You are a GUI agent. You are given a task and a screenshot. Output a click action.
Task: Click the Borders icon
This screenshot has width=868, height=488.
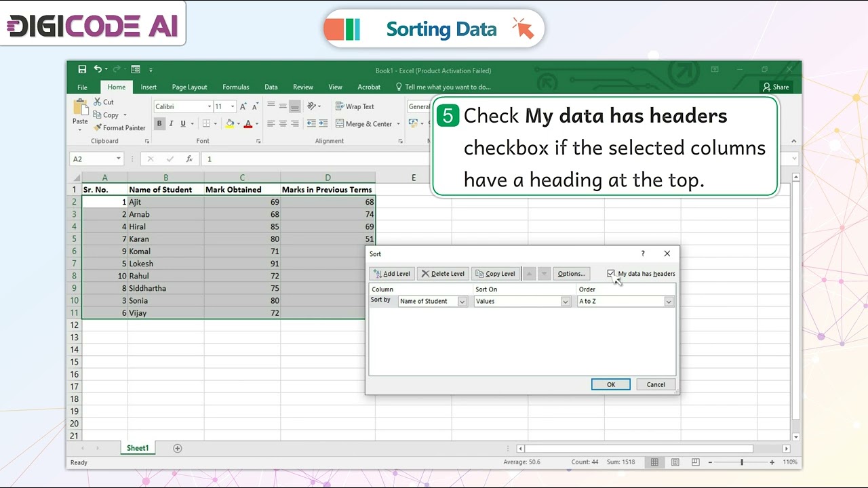205,123
